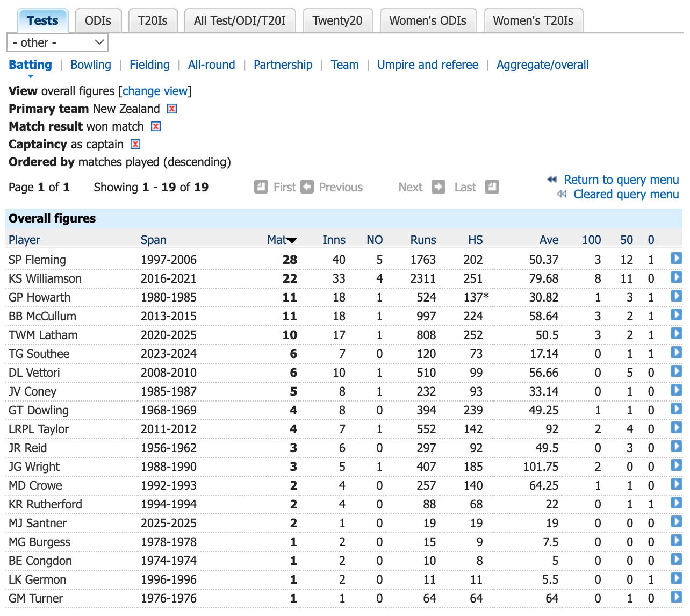Open details arrow for TG Southee row
Screen dimensions: 690x616
pos(677,353)
